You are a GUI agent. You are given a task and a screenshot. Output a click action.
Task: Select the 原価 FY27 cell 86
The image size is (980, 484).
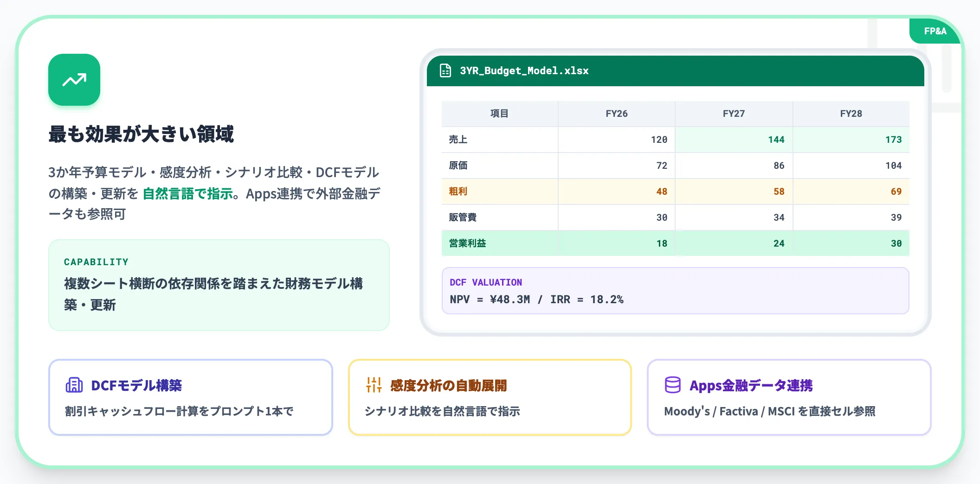click(734, 166)
